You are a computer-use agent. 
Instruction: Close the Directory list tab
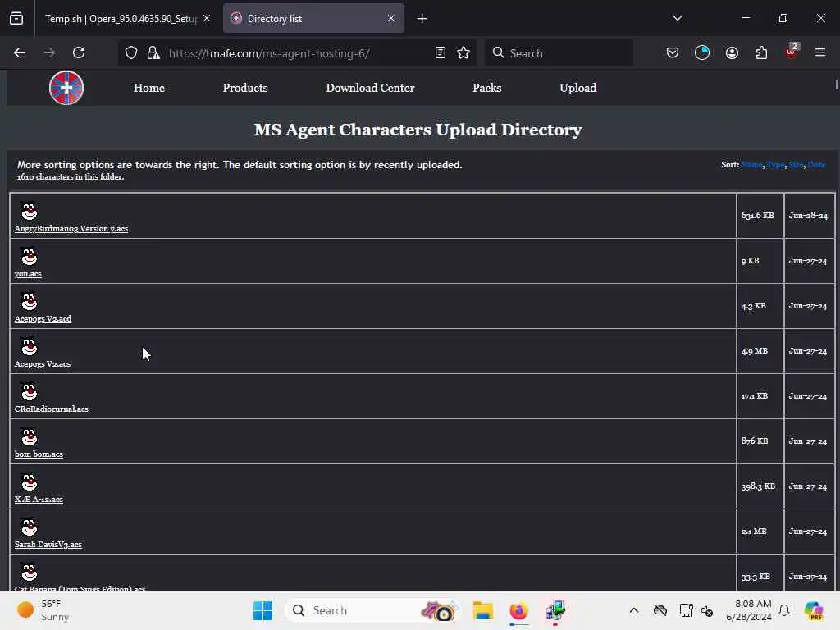coord(391,18)
